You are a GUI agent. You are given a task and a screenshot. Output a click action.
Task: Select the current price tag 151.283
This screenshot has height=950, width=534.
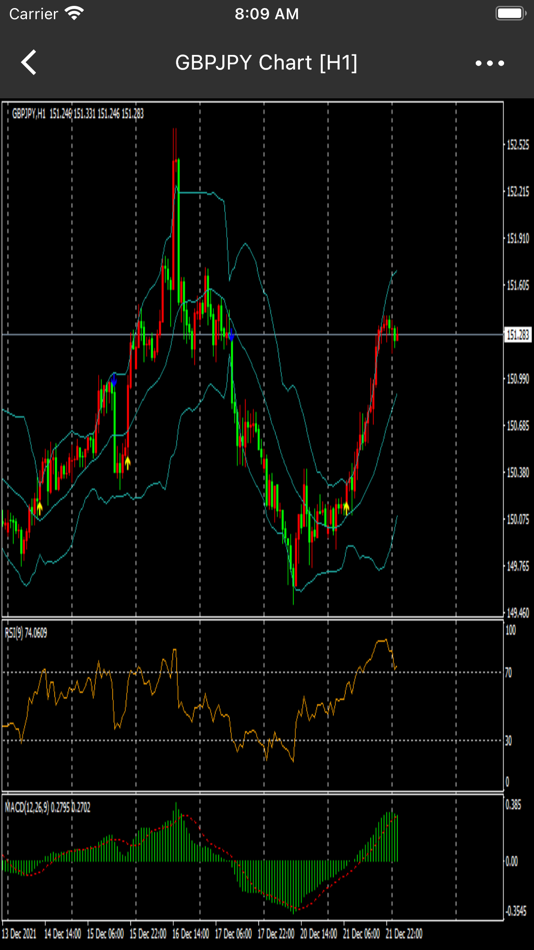[518, 334]
